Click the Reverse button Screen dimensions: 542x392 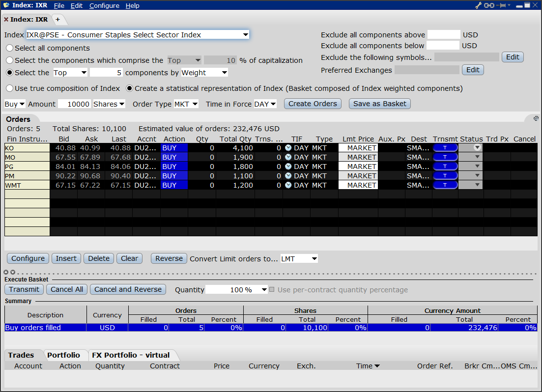[x=169, y=258]
